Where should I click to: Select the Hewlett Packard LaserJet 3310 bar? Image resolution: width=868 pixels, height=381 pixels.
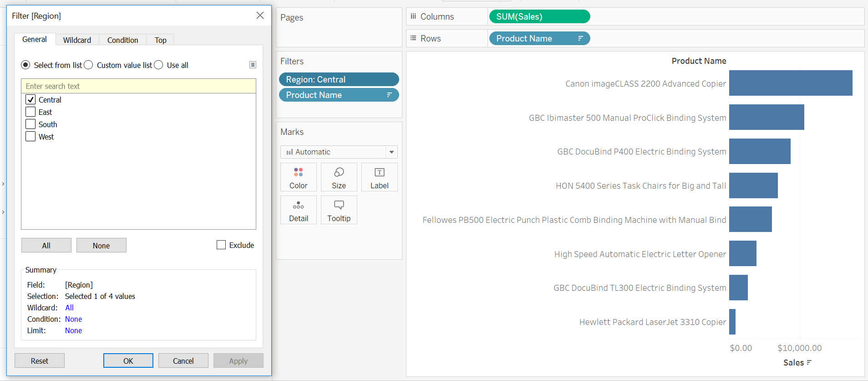click(732, 322)
